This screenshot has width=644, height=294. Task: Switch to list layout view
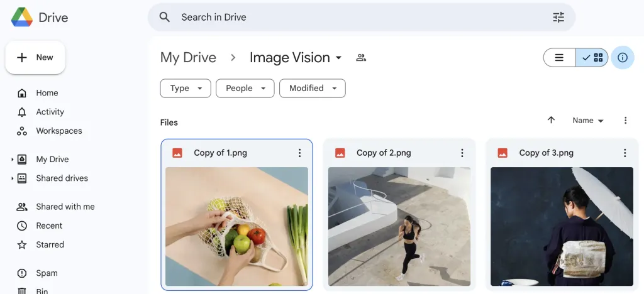click(559, 58)
